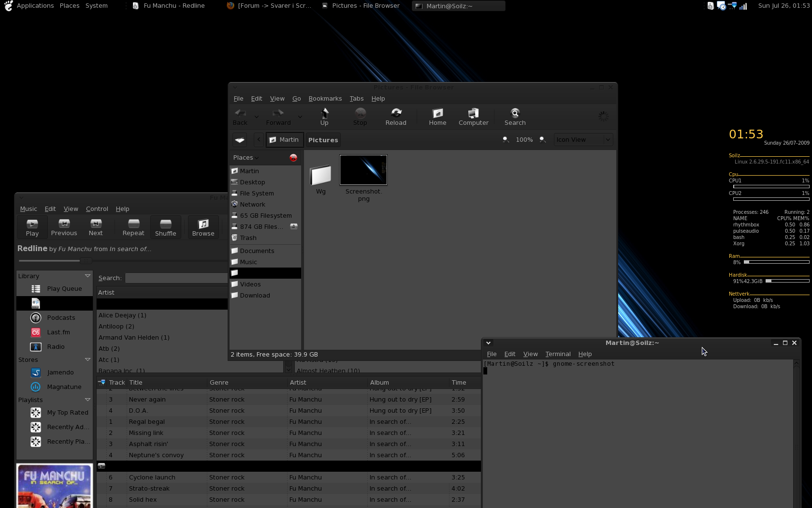Open terminal window menu arrow
This screenshot has width=812, height=508.
[x=488, y=343]
